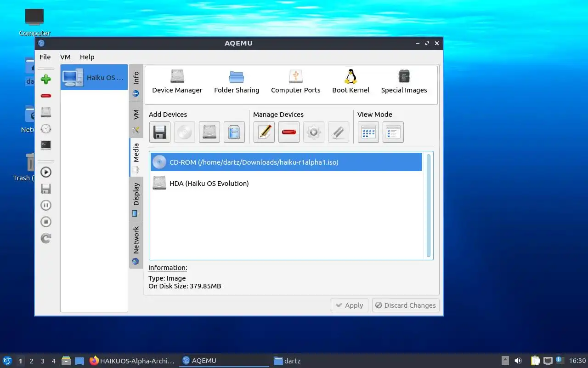
Task: Switch to the VM tab
Action: click(x=136, y=121)
